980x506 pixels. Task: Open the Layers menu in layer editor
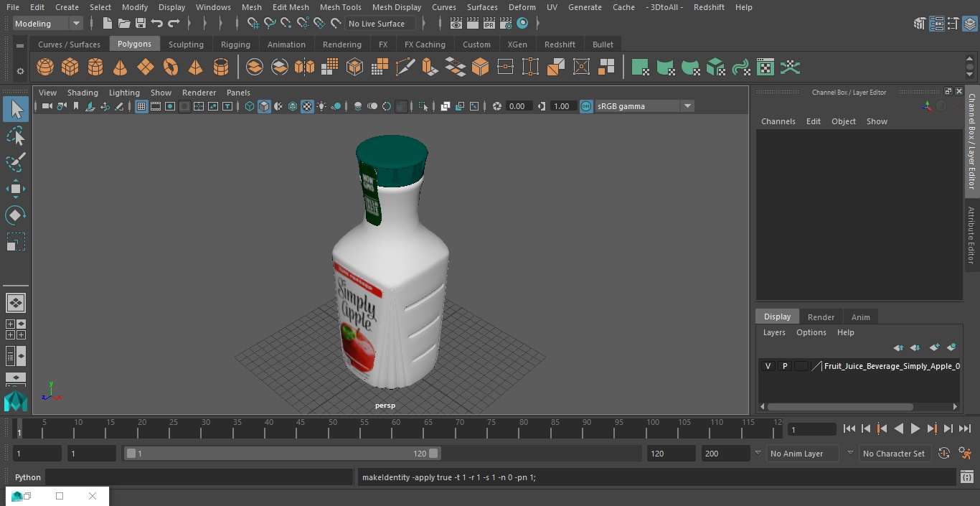pos(773,332)
